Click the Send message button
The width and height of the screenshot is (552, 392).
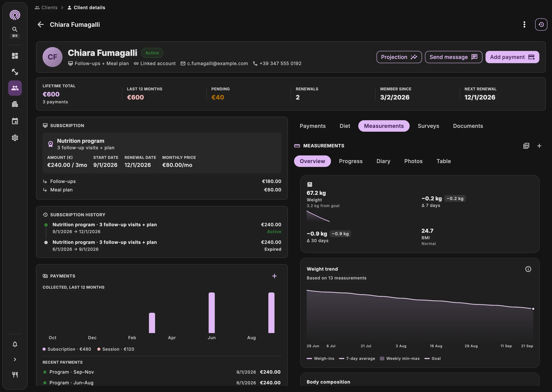pyautogui.click(x=453, y=57)
